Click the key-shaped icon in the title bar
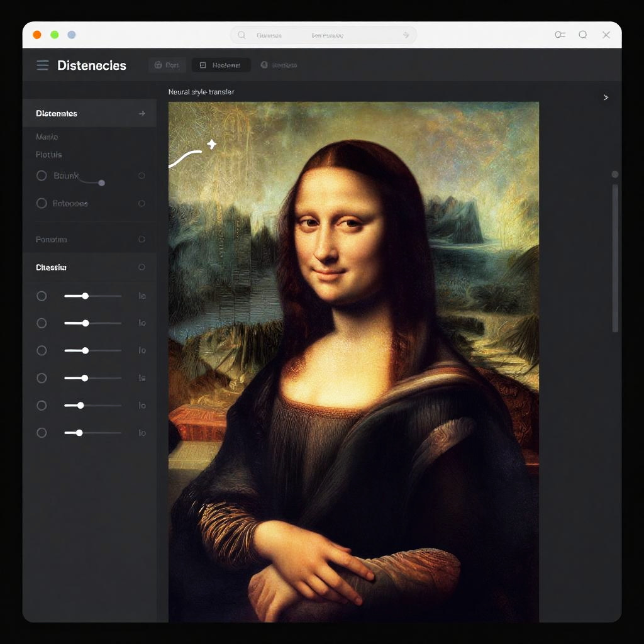 560,35
